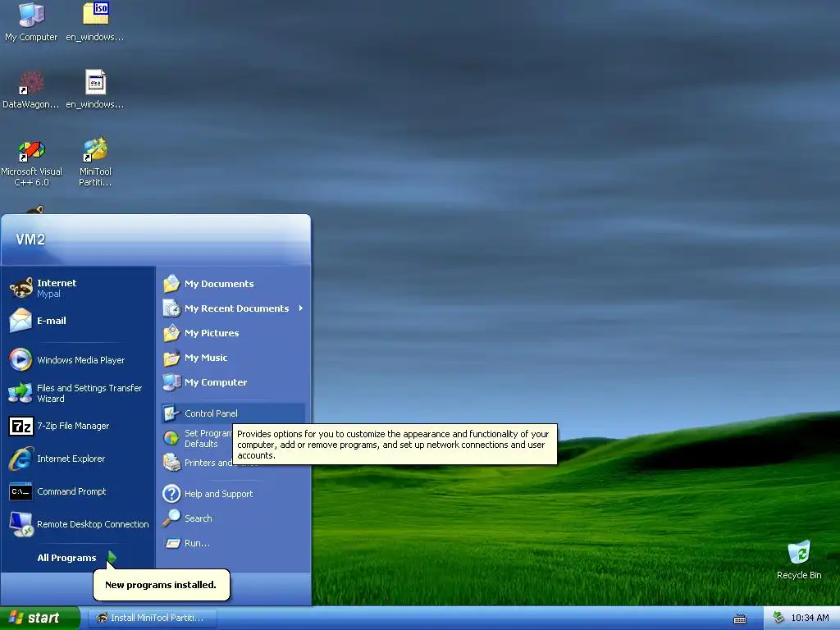Viewport: 840px width, 630px height.
Task: Open Internet Explorer from Start menu
Action: 79,459
